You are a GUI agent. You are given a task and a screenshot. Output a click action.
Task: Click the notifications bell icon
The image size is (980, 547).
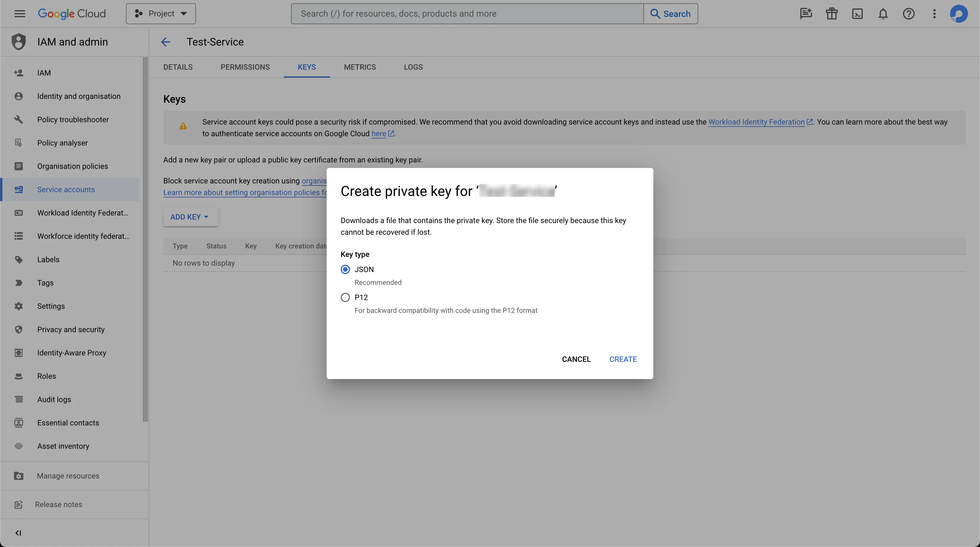click(x=883, y=14)
